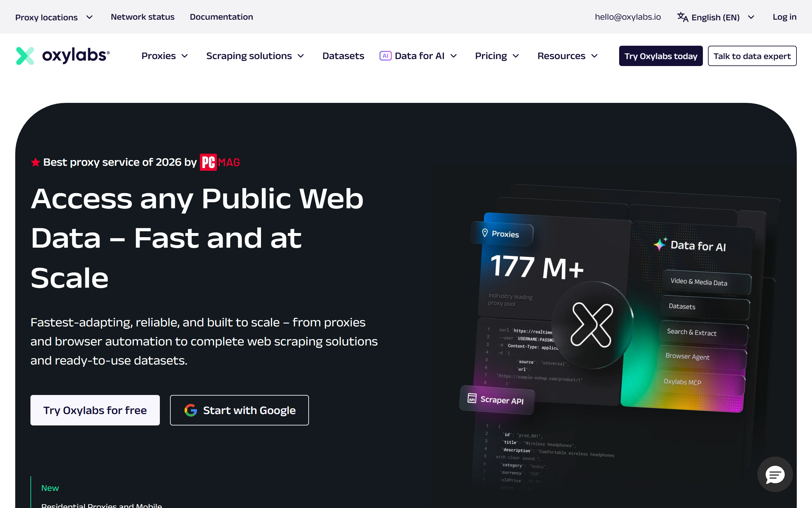Click Video & Media Data in graphic
812x508 pixels.
(x=706, y=282)
